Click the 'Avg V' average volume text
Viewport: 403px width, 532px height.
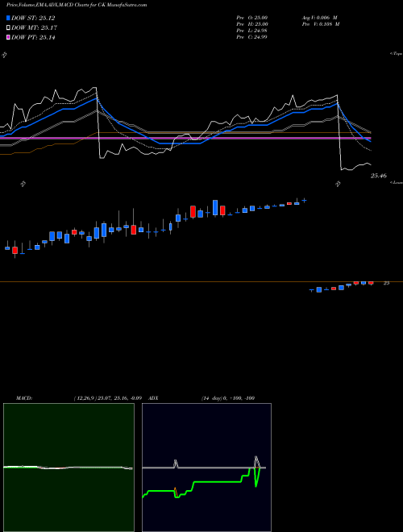319,18
